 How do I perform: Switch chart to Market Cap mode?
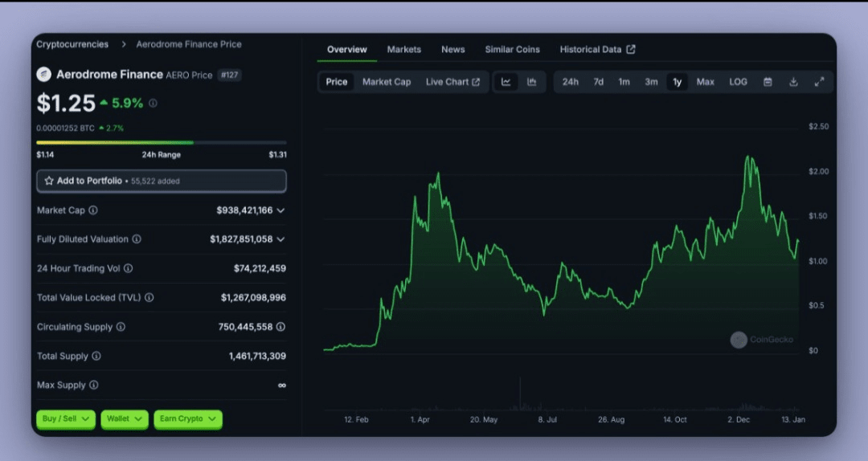387,82
